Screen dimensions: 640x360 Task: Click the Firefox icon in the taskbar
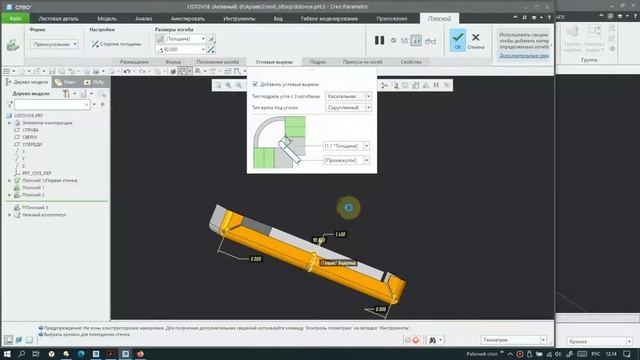(x=140, y=354)
